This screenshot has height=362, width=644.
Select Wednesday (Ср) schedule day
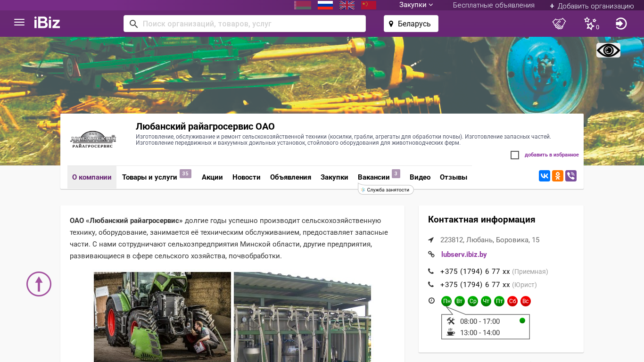click(x=473, y=301)
